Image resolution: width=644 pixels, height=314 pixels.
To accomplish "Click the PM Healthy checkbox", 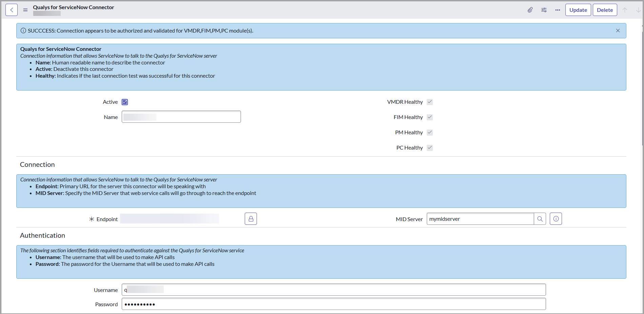I will pyautogui.click(x=430, y=132).
